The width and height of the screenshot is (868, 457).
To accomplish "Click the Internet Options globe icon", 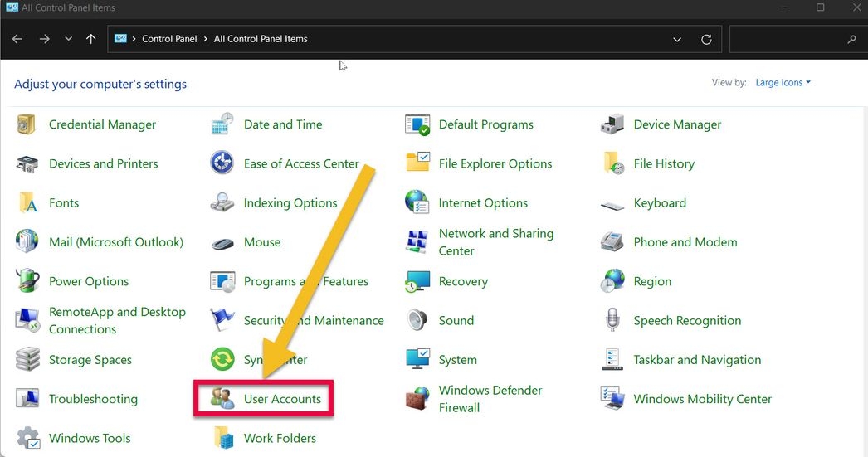I will point(417,202).
